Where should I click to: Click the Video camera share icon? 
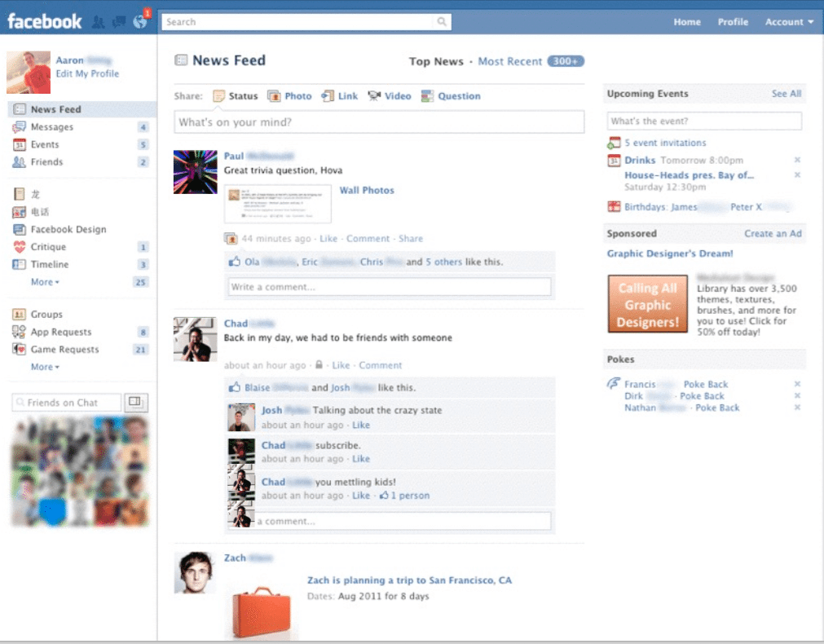(x=374, y=96)
